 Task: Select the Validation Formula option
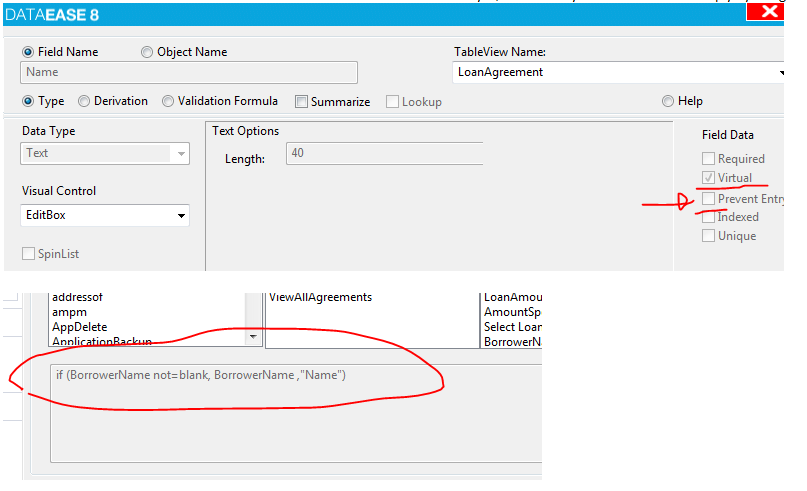(168, 101)
